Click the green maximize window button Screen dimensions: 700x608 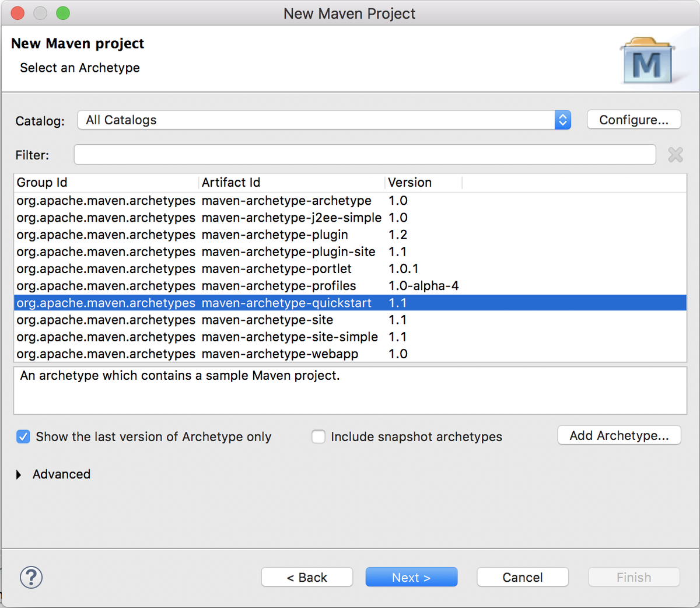coord(63,13)
